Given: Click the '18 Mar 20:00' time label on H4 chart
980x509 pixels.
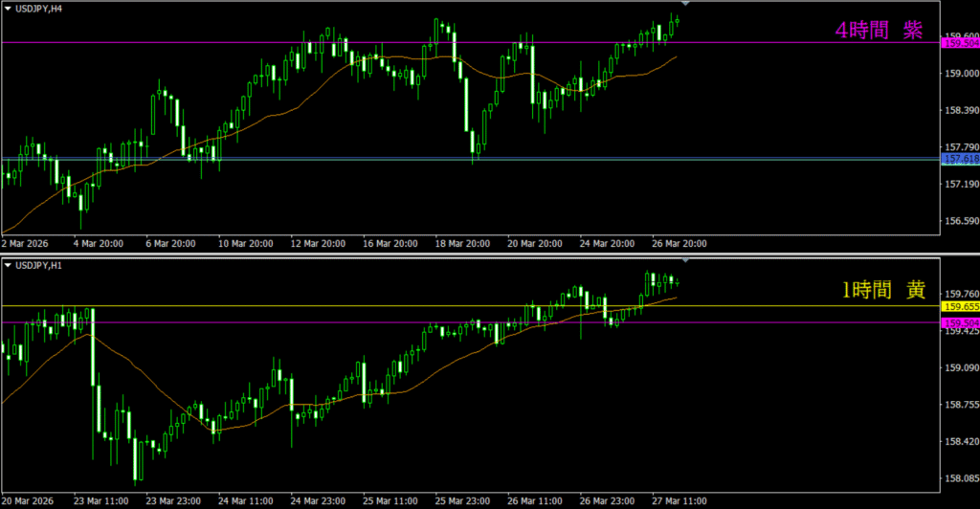Looking at the screenshot, I should tap(462, 244).
